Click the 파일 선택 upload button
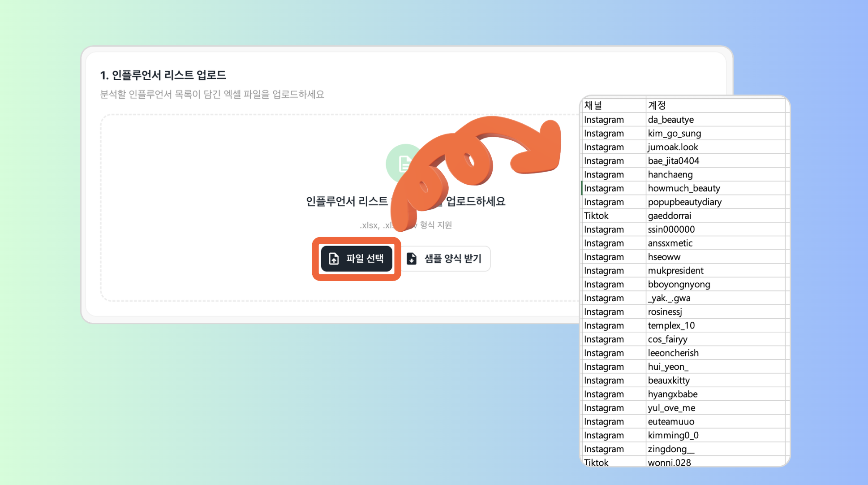This screenshot has height=485, width=868. pos(357,259)
